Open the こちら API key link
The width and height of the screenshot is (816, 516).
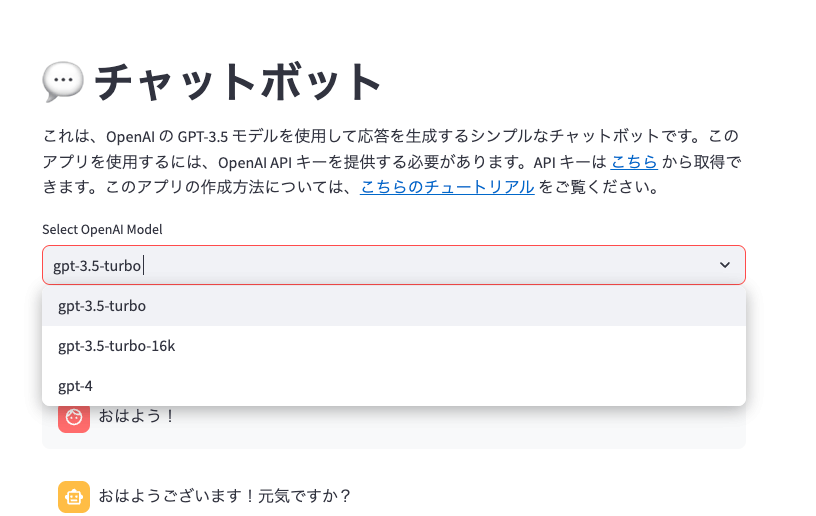(x=634, y=162)
